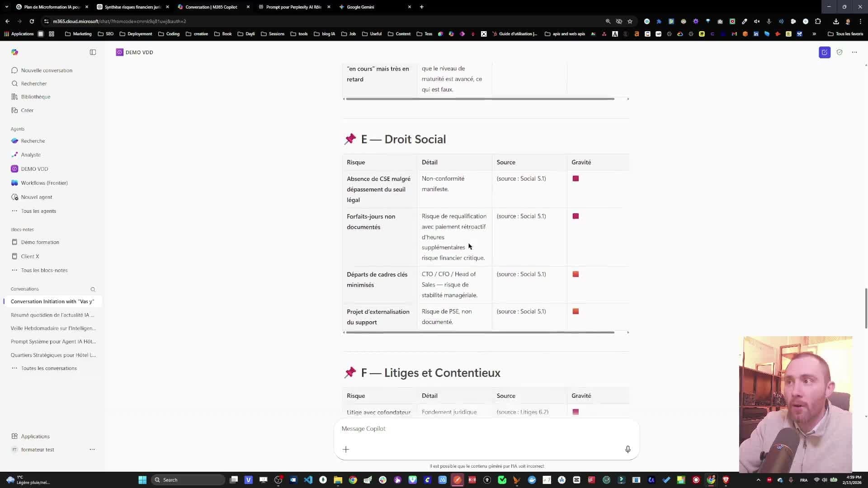Viewport: 868px width, 488px height.
Task: Search conversations with magnifier icon
Action: pos(93,289)
